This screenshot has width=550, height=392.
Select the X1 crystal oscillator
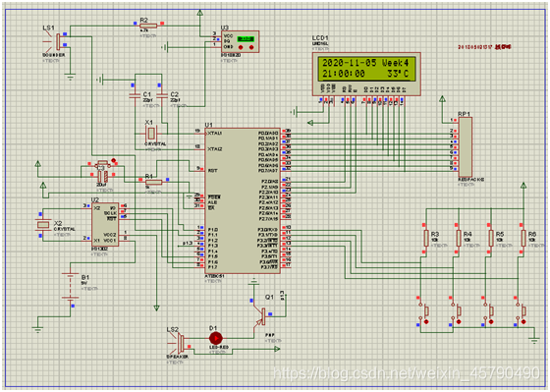coord(151,134)
